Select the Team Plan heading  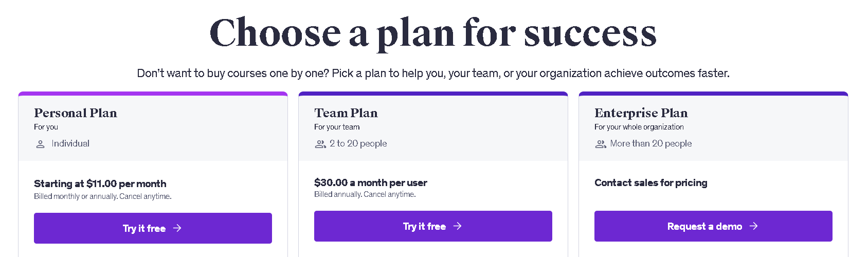pos(346,113)
